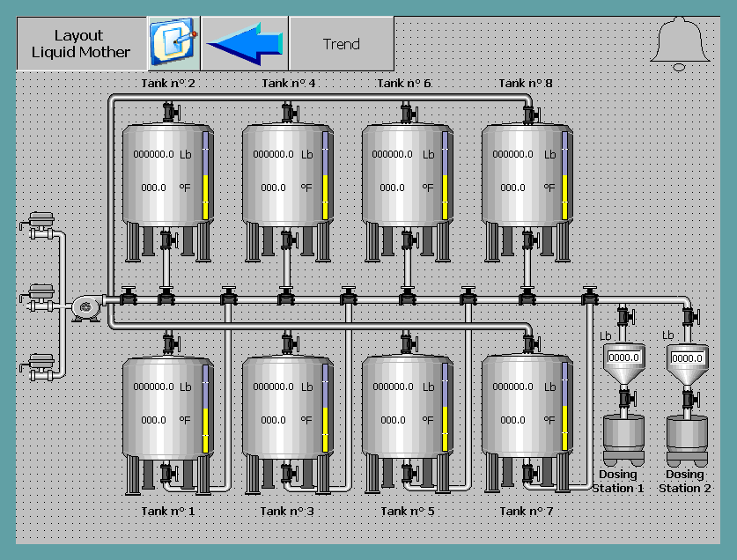Toggle the inlet valve above Tank 5
737x560 pixels.
(409, 343)
